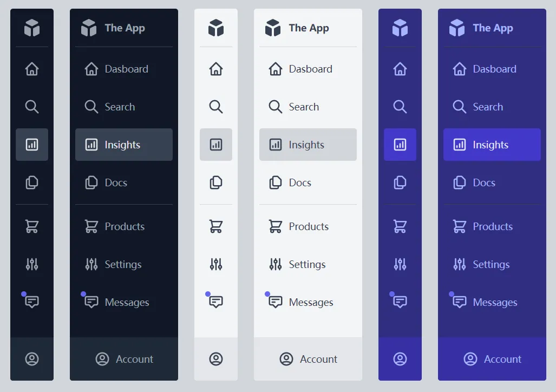Open Insights chart icon in purple collapsed sidebar
The image size is (556, 392).
[400, 145]
